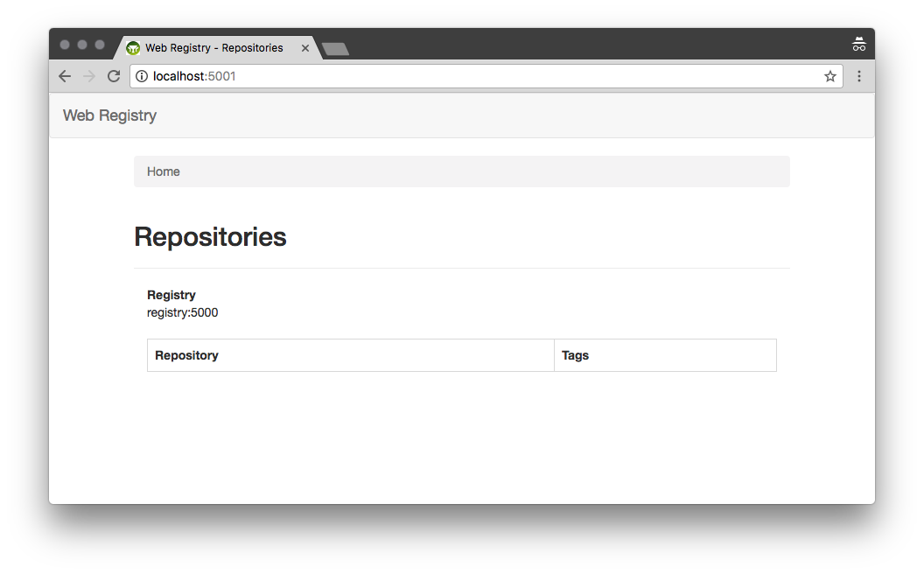Open a new tab with the new-tab button
The height and width of the screenshot is (574, 924).
coord(336,49)
